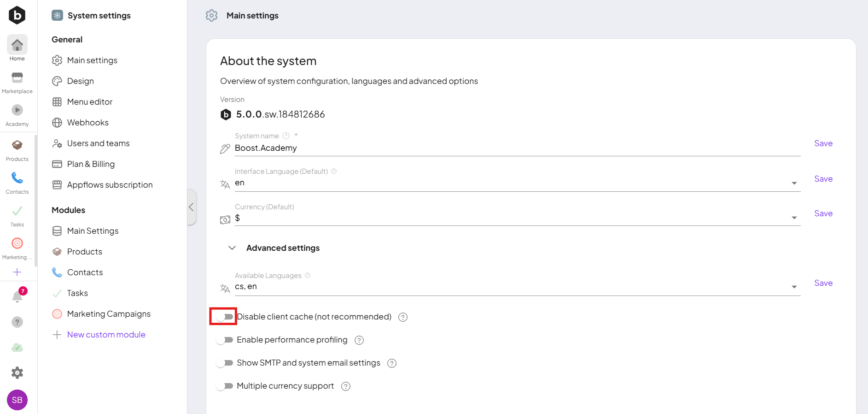Toggle Disable client cache switch
Screen dimensions: 868x414
(225, 317)
